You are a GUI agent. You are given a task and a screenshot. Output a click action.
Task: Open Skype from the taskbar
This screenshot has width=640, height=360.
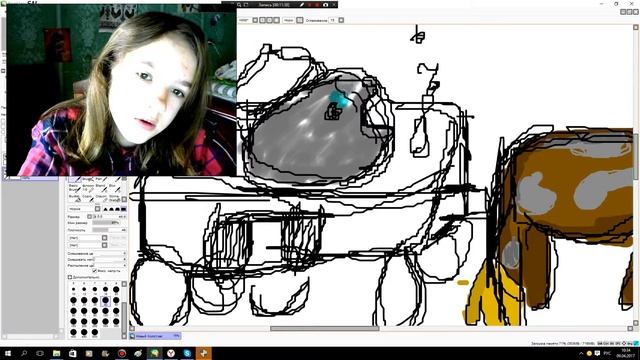pyautogui.click(x=187, y=353)
